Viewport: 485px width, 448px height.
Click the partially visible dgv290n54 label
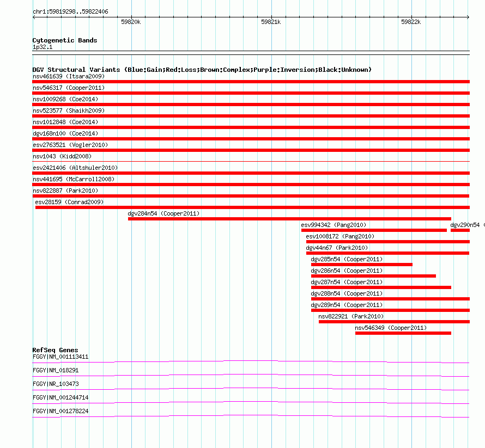click(467, 225)
